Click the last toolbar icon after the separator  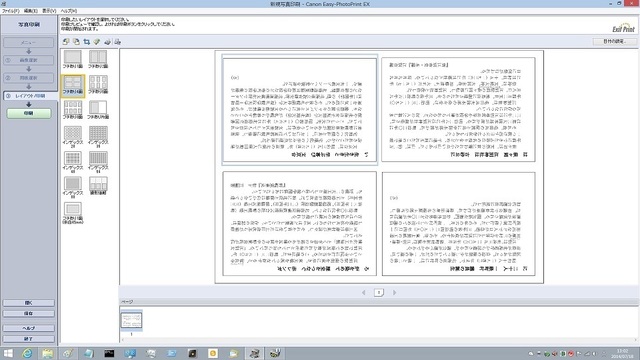point(118,42)
